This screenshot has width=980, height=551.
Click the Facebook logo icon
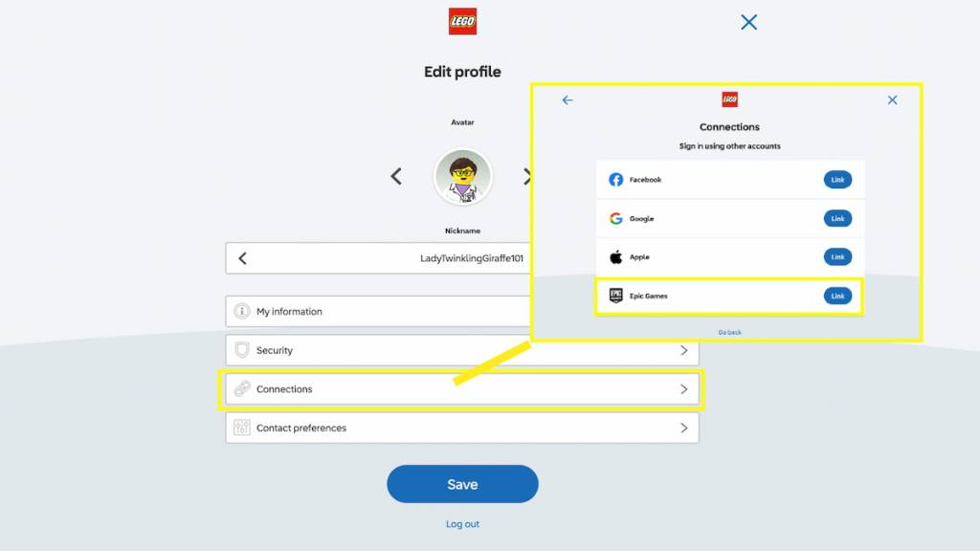coord(615,180)
